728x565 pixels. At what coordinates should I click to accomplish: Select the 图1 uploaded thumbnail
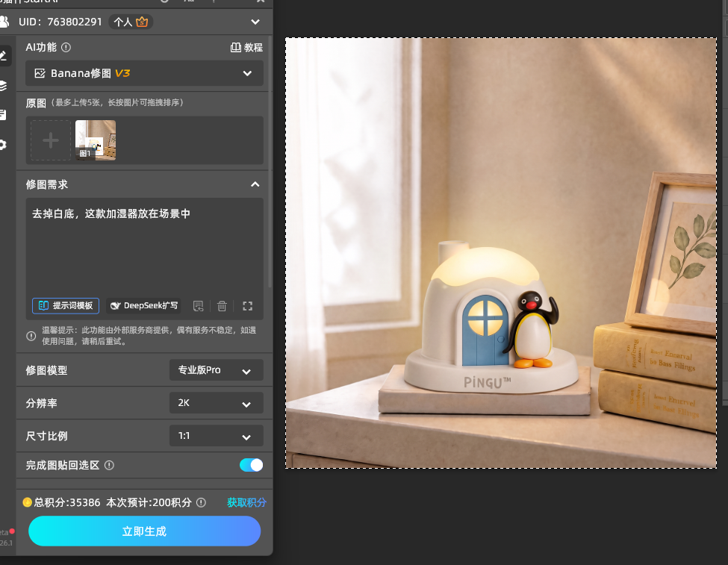click(x=96, y=140)
